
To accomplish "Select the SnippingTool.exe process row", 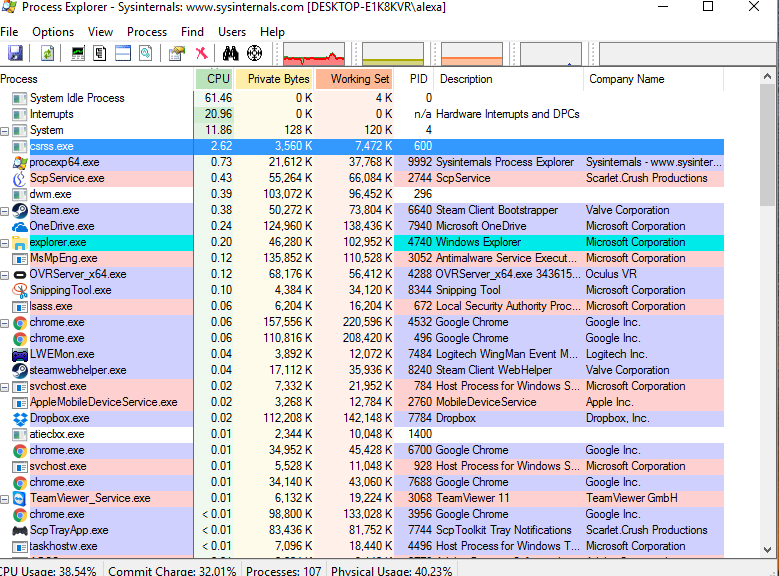I will (70, 290).
